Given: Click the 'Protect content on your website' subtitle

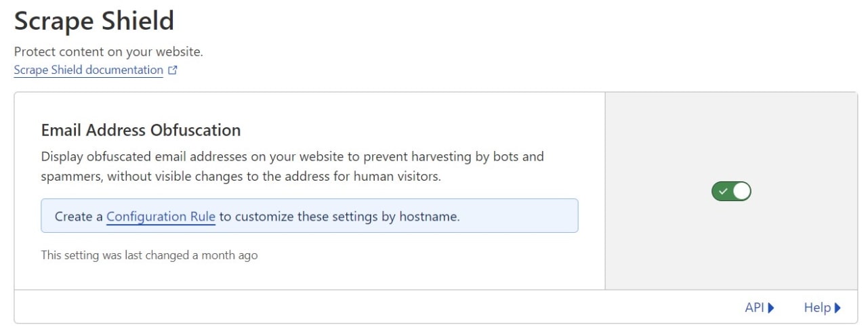Looking at the screenshot, I should coord(108,51).
